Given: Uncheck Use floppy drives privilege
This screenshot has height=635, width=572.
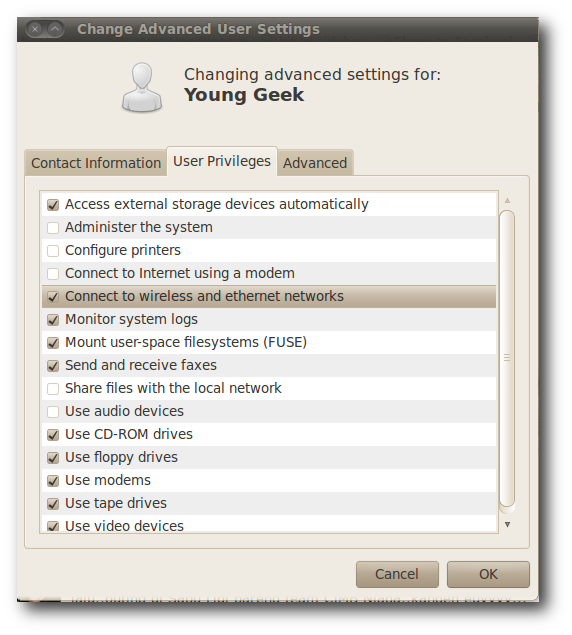Looking at the screenshot, I should pyautogui.click(x=53, y=458).
